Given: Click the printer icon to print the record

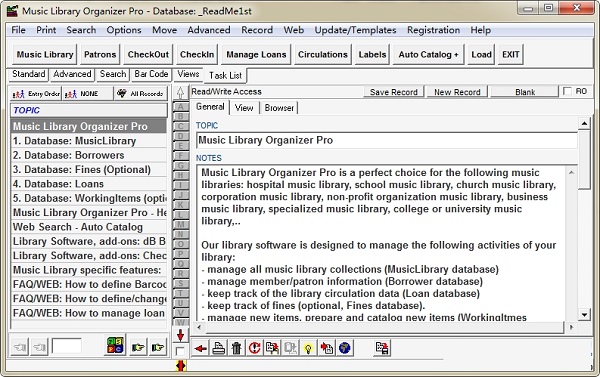Looking at the screenshot, I should 218,348.
